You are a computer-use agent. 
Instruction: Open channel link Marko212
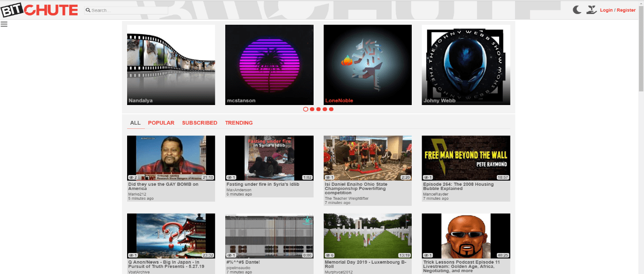coord(136,194)
